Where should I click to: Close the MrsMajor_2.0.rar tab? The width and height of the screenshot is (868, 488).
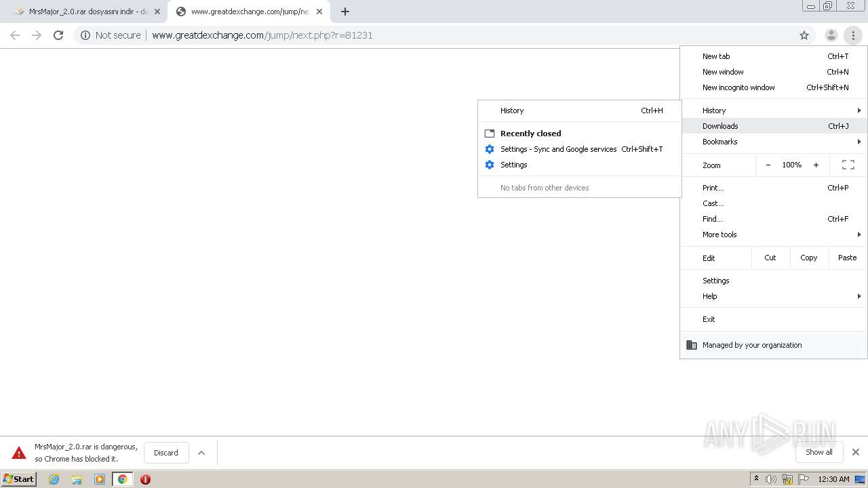[157, 12]
